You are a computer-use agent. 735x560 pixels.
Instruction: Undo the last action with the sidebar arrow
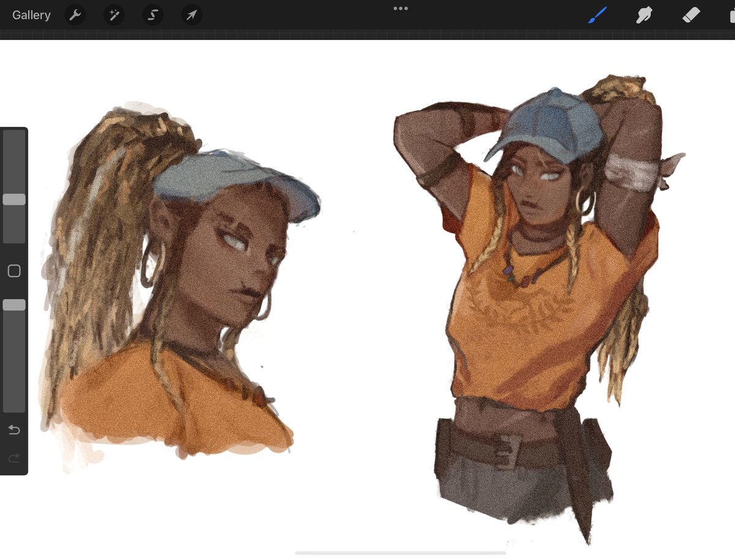pos(14,430)
